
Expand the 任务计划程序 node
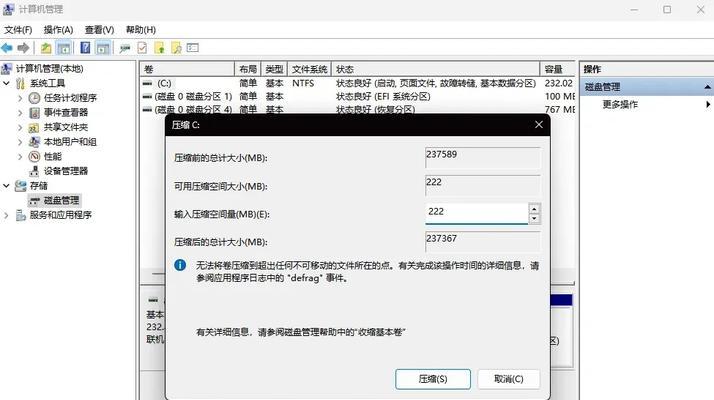tap(20, 98)
